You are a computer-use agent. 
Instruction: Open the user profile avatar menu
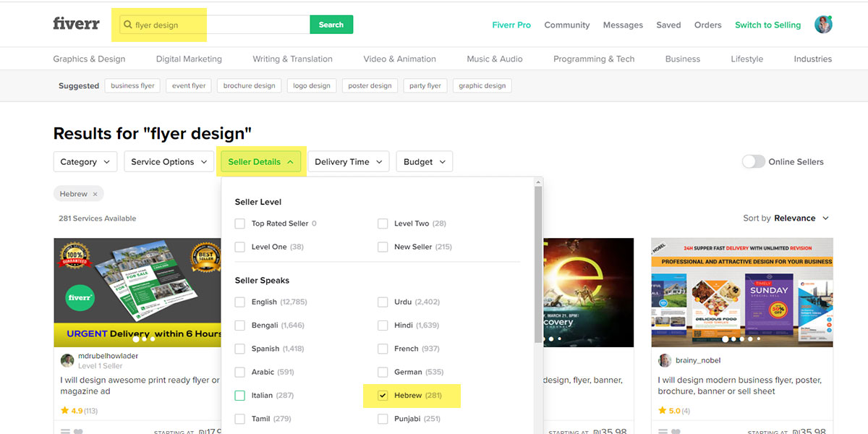(x=822, y=25)
